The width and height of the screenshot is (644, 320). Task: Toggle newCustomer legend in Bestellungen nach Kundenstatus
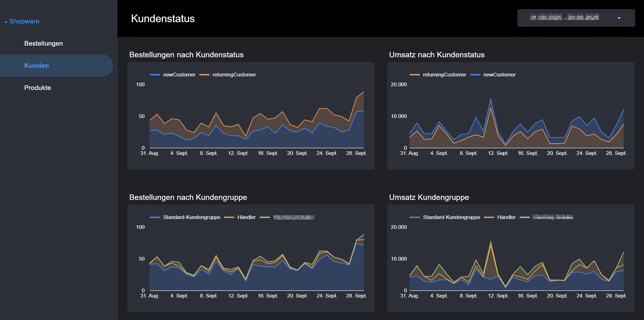click(179, 75)
